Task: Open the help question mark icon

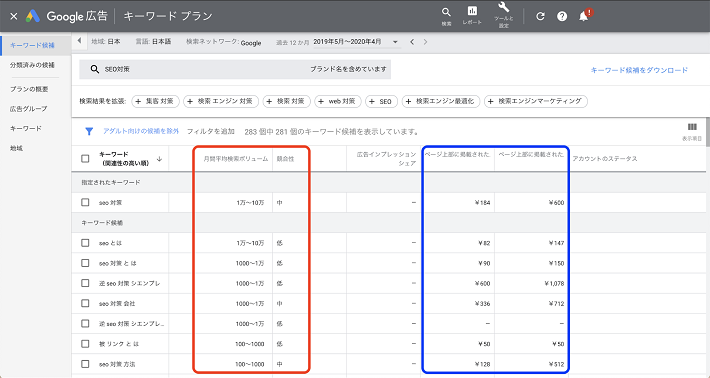Action: pyautogui.click(x=562, y=16)
